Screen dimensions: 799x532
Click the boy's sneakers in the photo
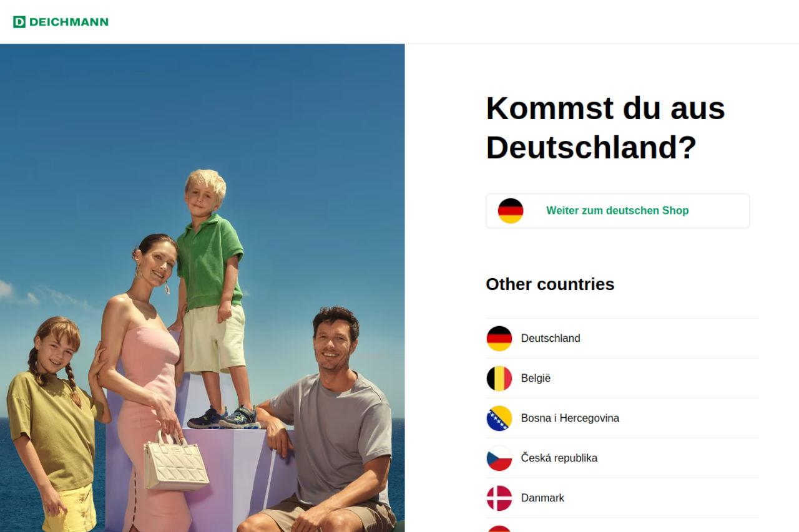coord(223,417)
